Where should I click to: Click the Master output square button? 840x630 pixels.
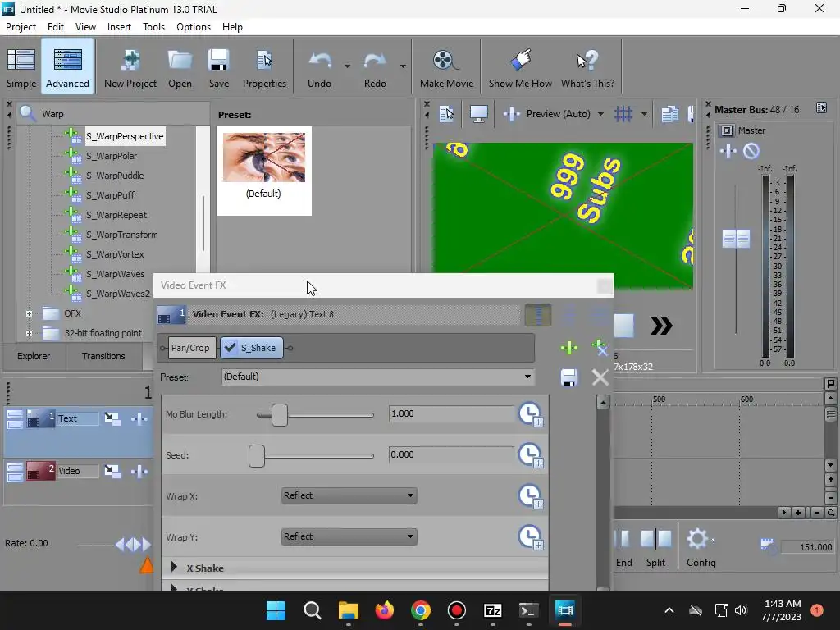pyautogui.click(x=726, y=130)
